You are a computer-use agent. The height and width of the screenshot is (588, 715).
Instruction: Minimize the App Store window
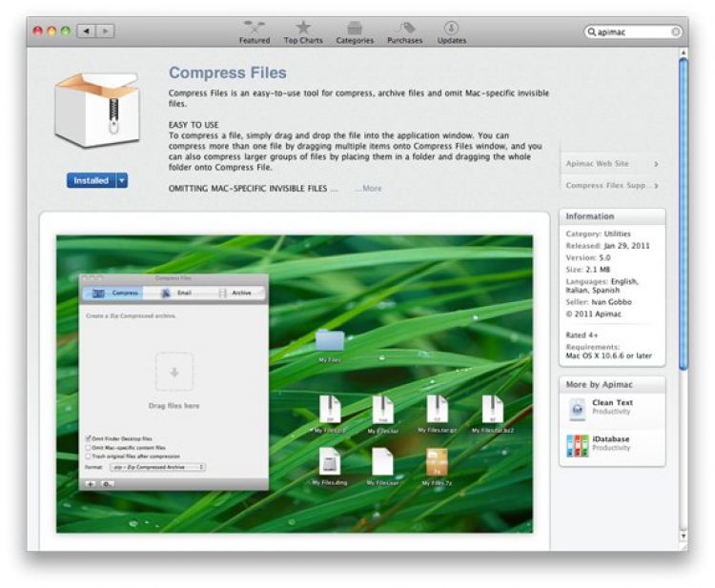point(51,31)
